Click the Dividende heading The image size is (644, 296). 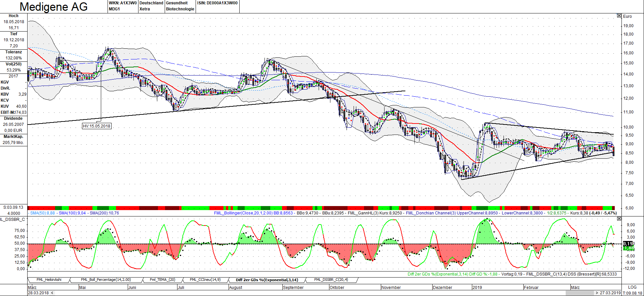pyautogui.click(x=13, y=118)
